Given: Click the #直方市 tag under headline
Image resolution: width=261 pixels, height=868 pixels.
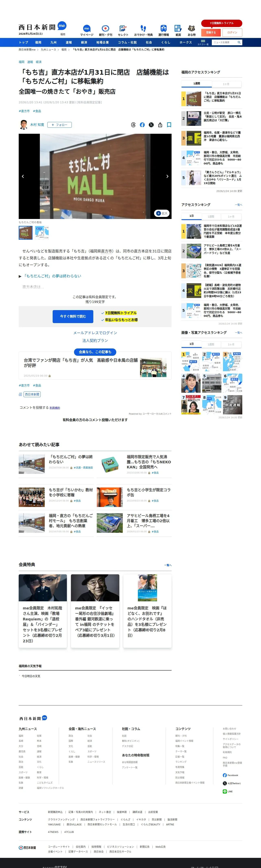Looking at the screenshot, I should tap(24, 111).
